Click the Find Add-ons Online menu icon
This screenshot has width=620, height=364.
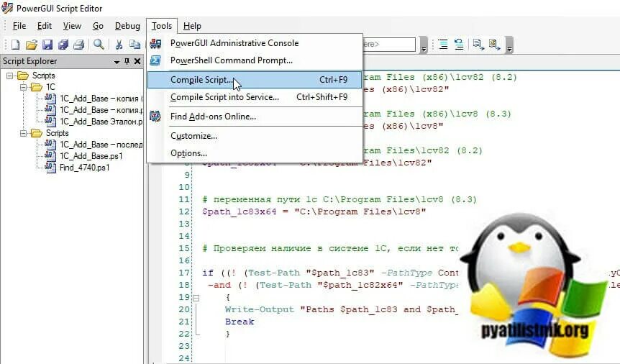click(155, 117)
